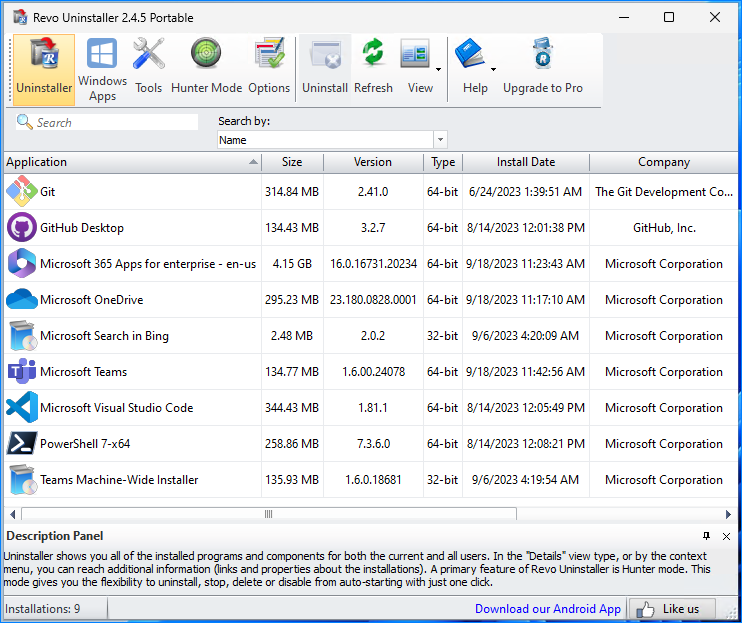Select the PowerShell 7-x64 icon
The width and height of the screenshot is (742, 623).
click(22, 443)
